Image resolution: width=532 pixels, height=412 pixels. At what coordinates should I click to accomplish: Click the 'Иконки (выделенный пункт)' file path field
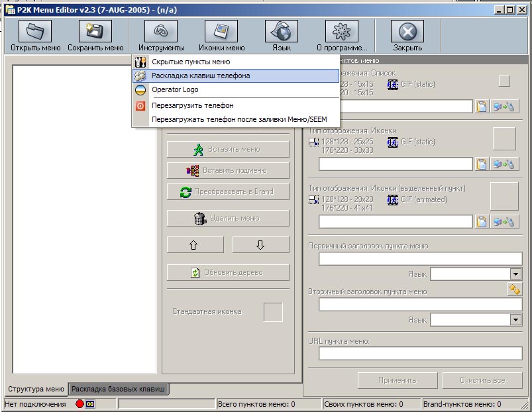pyautogui.click(x=396, y=222)
